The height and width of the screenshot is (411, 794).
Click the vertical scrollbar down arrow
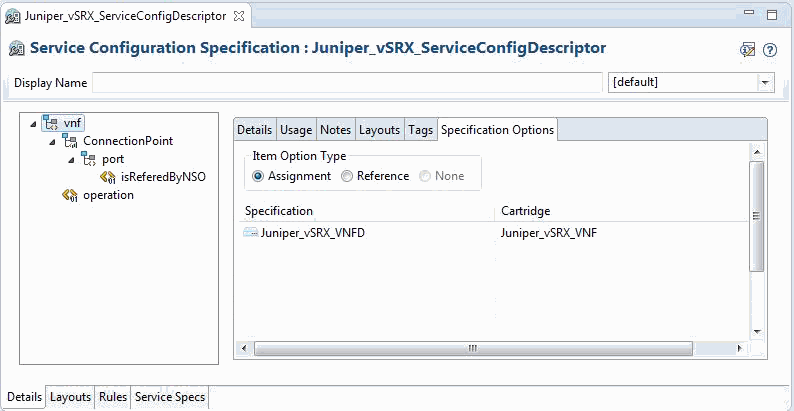[x=757, y=332]
